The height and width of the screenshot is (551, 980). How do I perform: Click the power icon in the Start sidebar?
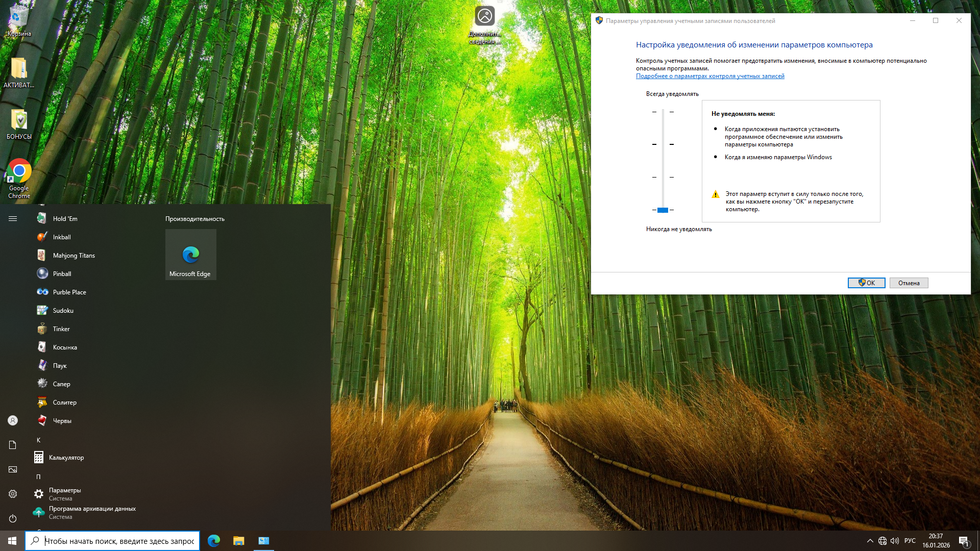(x=13, y=518)
